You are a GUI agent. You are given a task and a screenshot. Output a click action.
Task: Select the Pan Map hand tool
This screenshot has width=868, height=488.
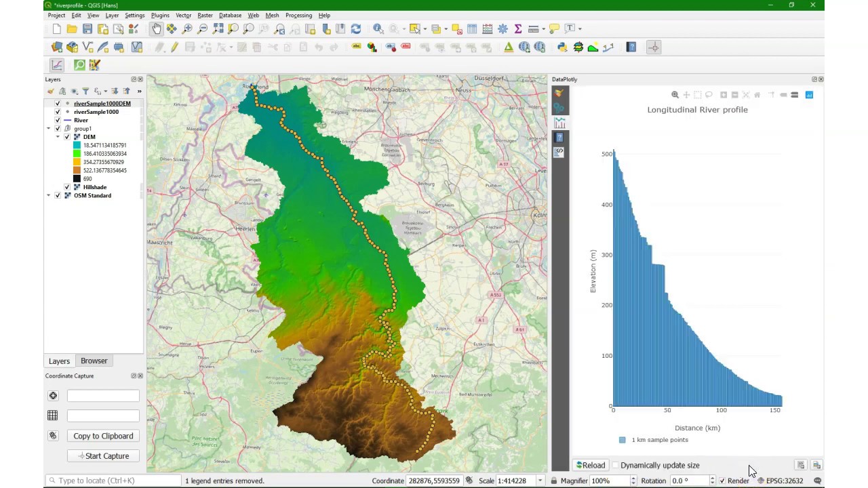point(157,28)
